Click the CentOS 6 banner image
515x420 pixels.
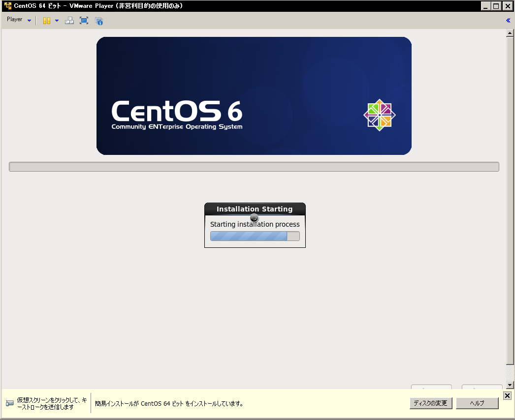[x=254, y=96]
